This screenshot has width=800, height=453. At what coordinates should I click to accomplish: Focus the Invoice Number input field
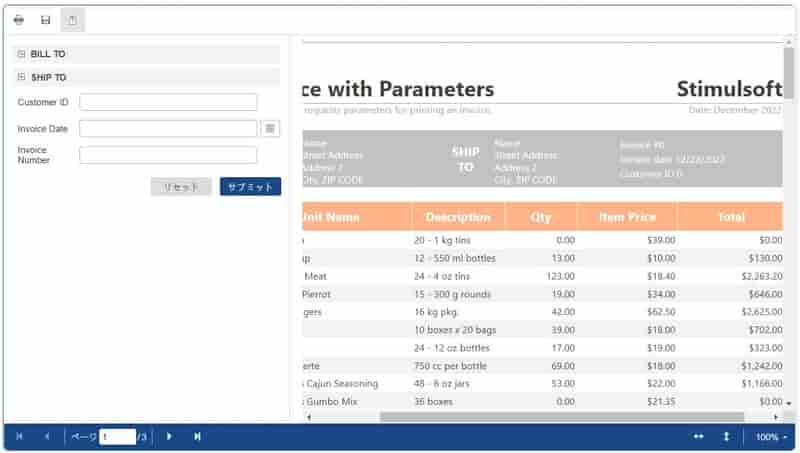point(168,155)
